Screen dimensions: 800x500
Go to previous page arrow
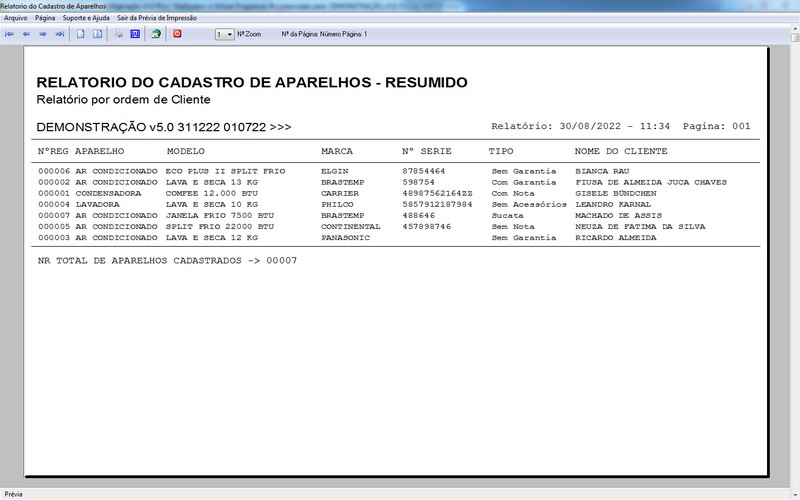tap(26, 34)
